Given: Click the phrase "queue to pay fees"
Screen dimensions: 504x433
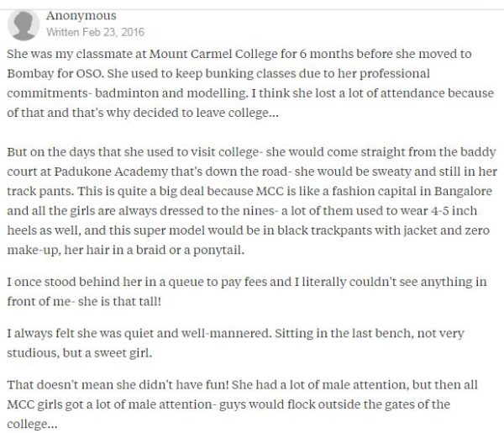Looking at the screenshot, I should tap(218, 282).
